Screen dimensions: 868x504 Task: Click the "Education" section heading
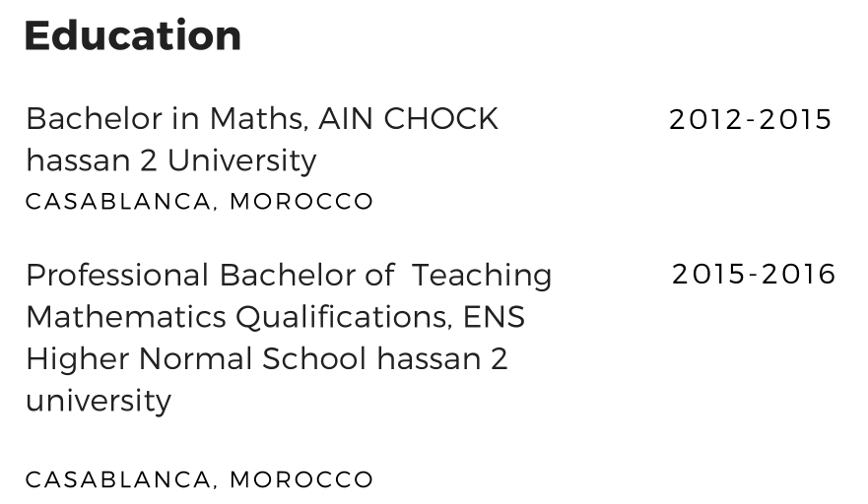click(133, 36)
